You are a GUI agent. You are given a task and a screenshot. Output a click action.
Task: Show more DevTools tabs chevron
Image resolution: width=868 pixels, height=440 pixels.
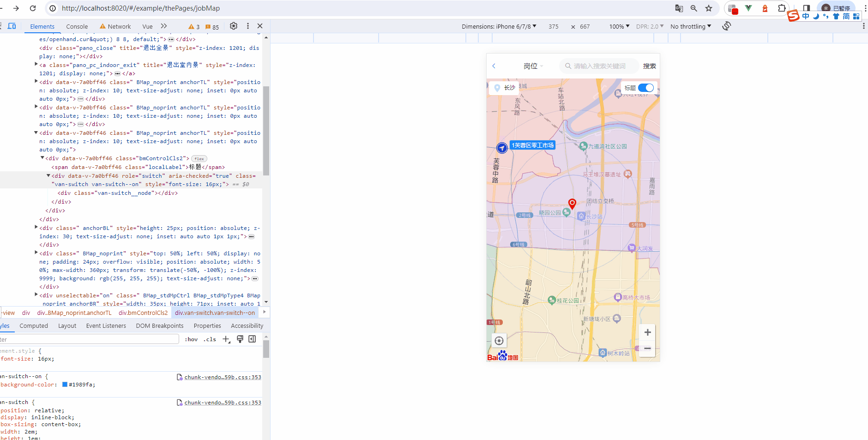(x=164, y=26)
